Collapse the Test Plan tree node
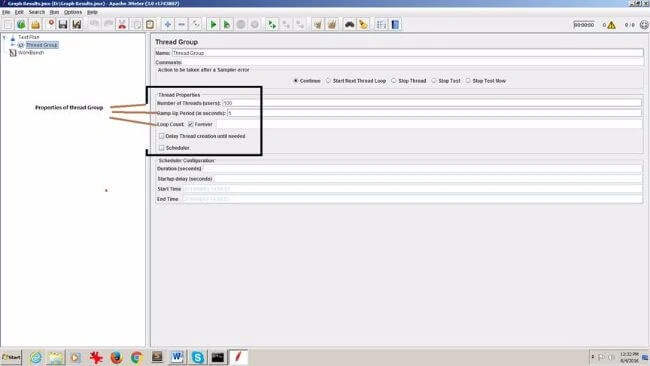Viewport: 650px width, 366px height. (x=4, y=37)
